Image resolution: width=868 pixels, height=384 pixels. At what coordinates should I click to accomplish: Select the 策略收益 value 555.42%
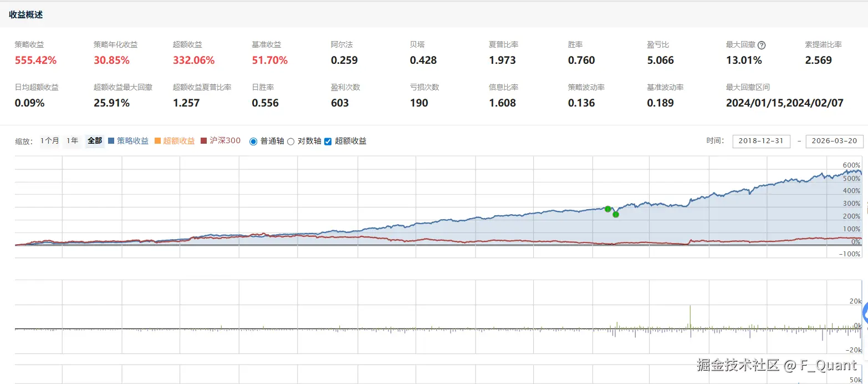[35, 60]
